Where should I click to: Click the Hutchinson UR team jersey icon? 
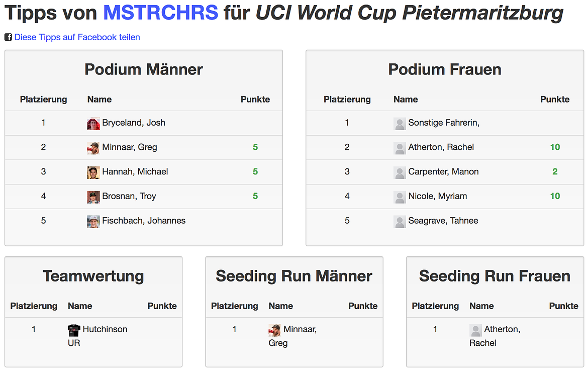point(74,330)
